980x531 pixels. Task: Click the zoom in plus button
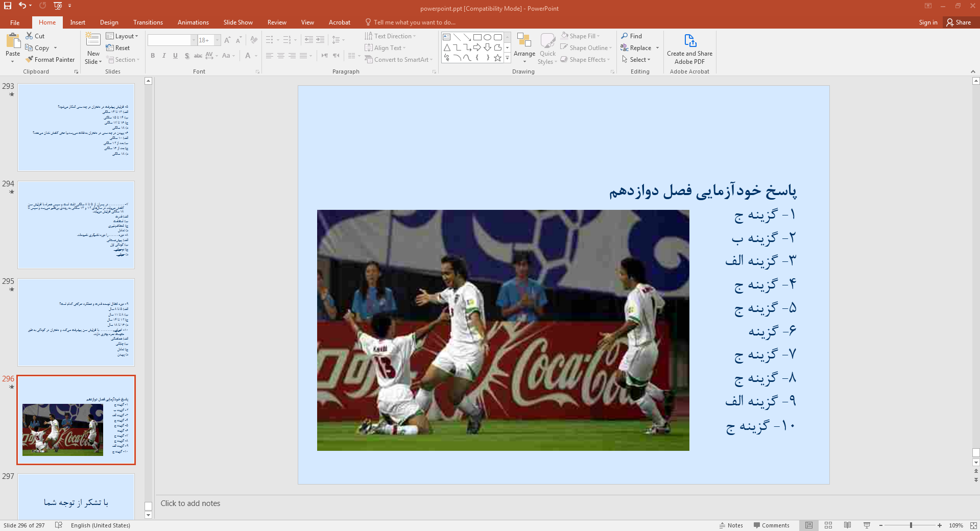[x=940, y=525]
